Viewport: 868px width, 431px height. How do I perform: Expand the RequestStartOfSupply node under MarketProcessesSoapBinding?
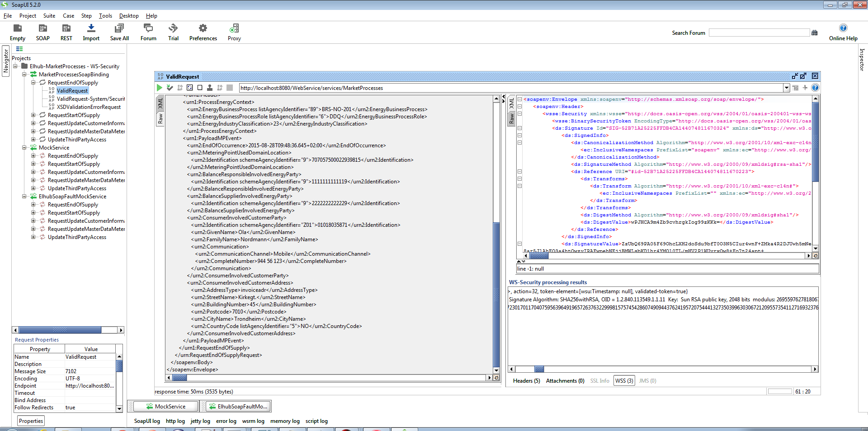click(x=33, y=115)
